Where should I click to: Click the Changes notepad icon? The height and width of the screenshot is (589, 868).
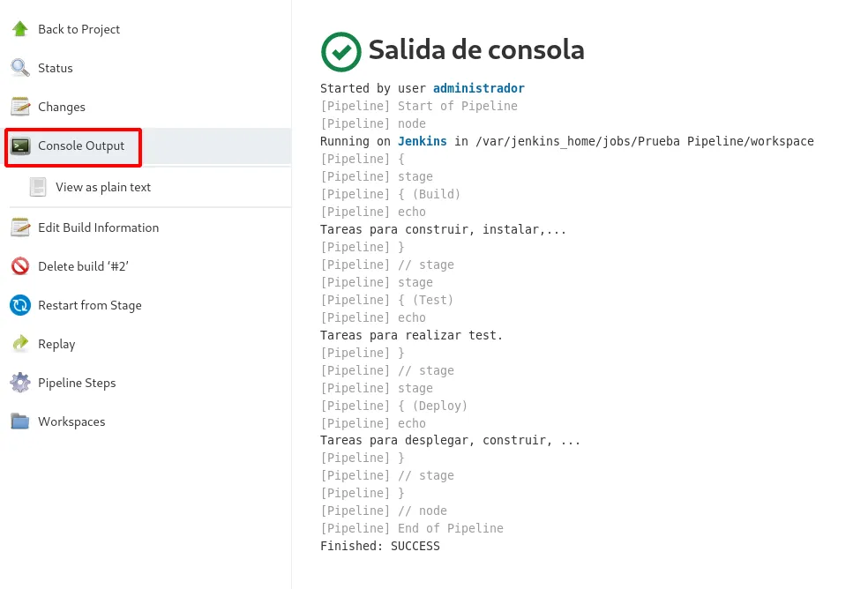coord(20,107)
